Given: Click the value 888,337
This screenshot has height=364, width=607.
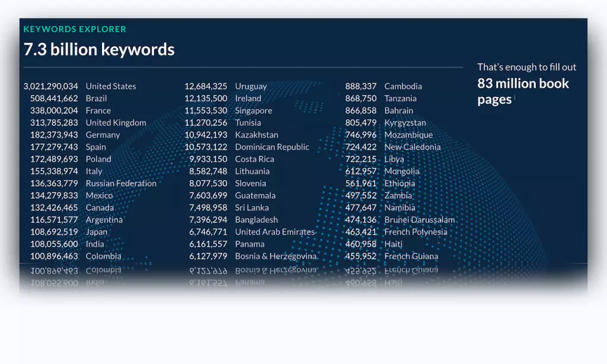Looking at the screenshot, I should pos(360,86).
